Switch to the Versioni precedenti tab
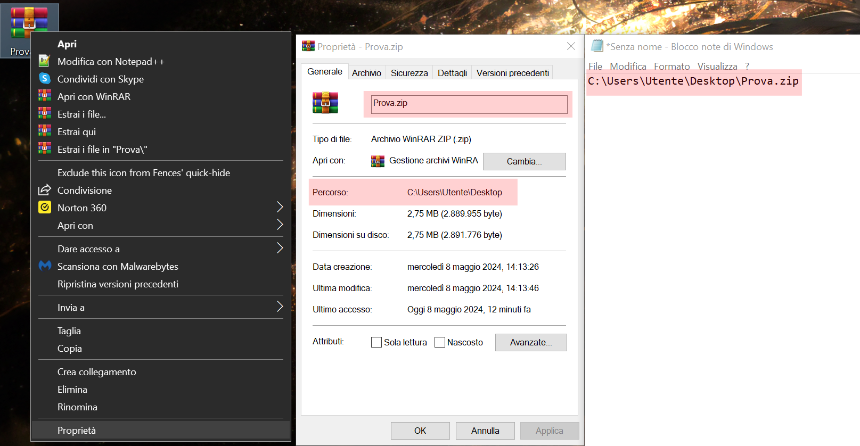Image resolution: width=860 pixels, height=446 pixels. coord(512,73)
